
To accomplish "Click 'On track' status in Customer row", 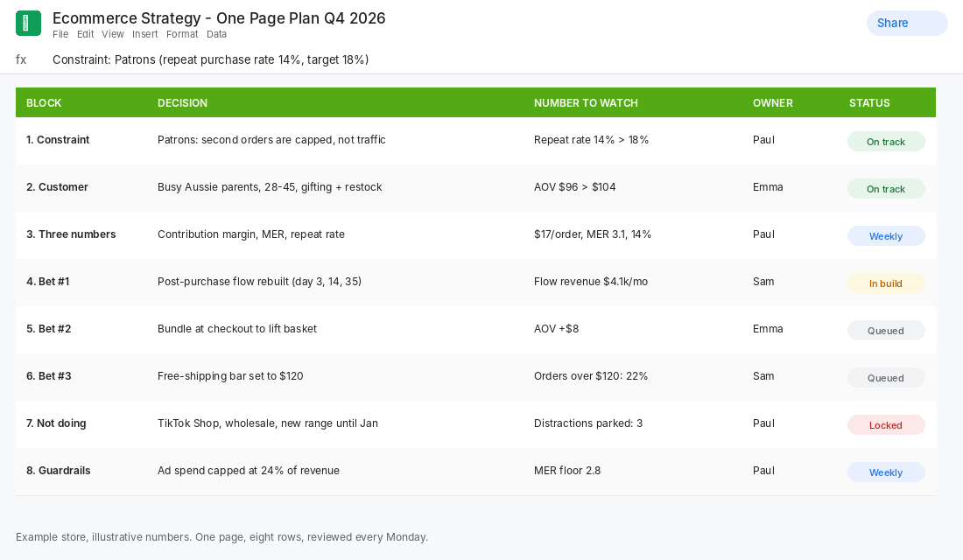I will [886, 189].
